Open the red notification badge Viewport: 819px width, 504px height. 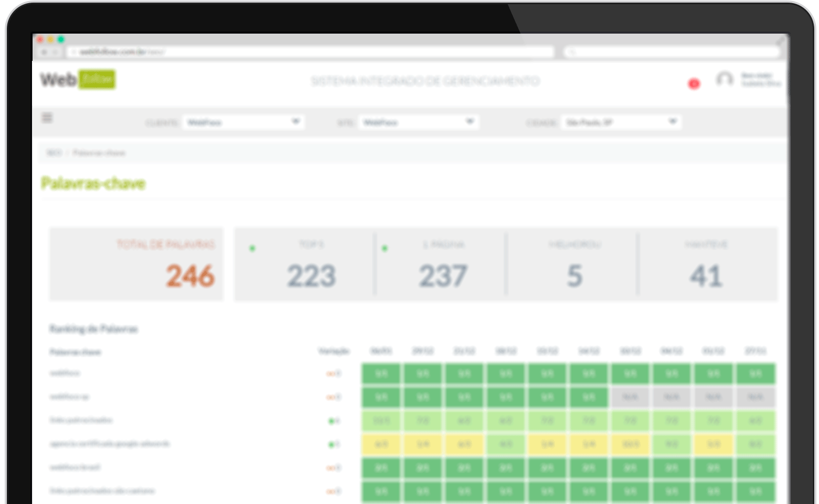tap(694, 84)
